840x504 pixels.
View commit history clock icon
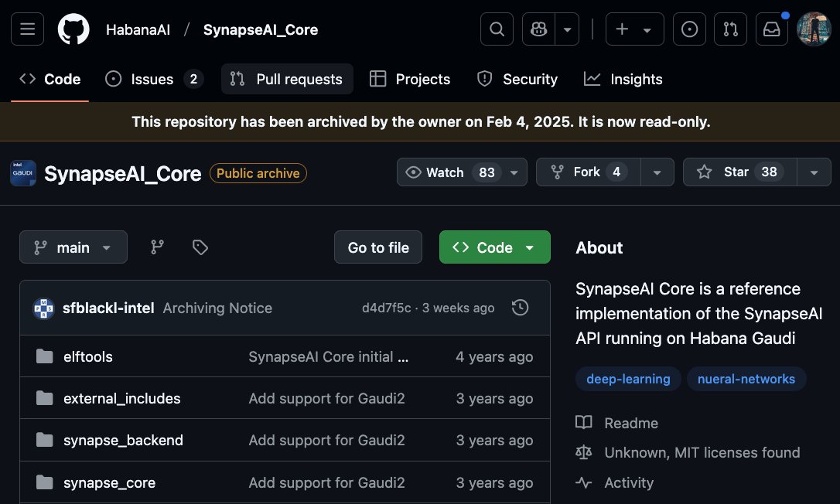pyautogui.click(x=521, y=308)
